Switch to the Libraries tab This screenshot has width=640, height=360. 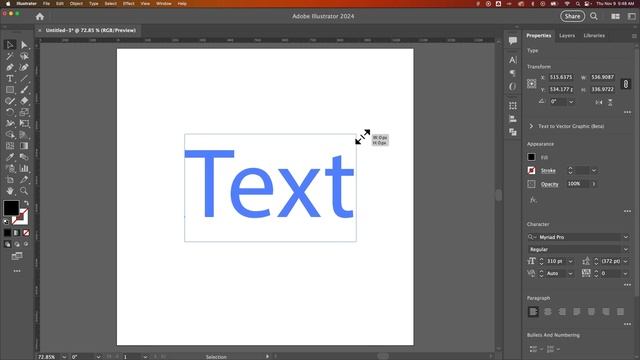coord(594,36)
